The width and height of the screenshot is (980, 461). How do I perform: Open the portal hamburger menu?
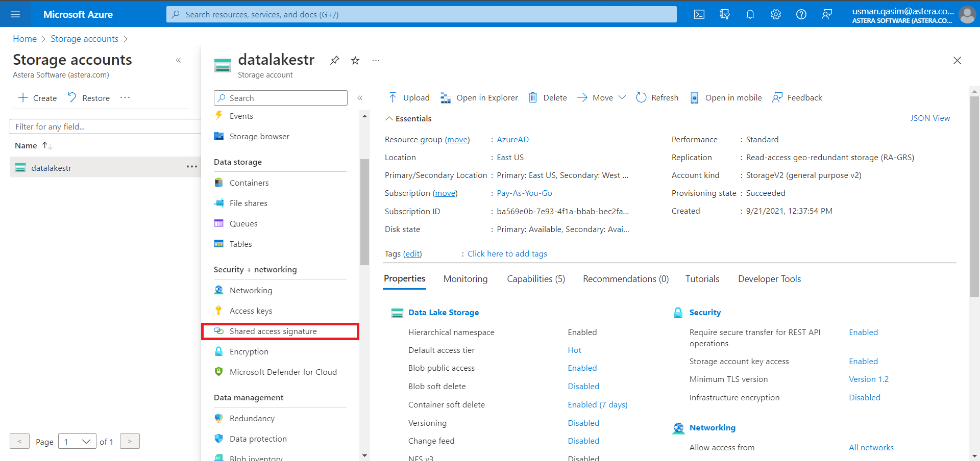pyautogui.click(x=15, y=14)
